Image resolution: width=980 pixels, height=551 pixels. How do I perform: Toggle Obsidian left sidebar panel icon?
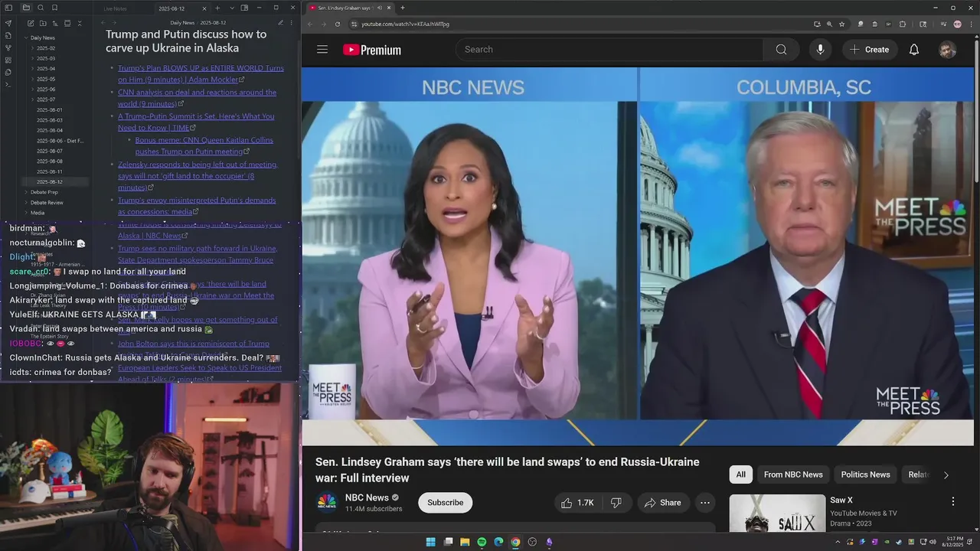[8, 8]
